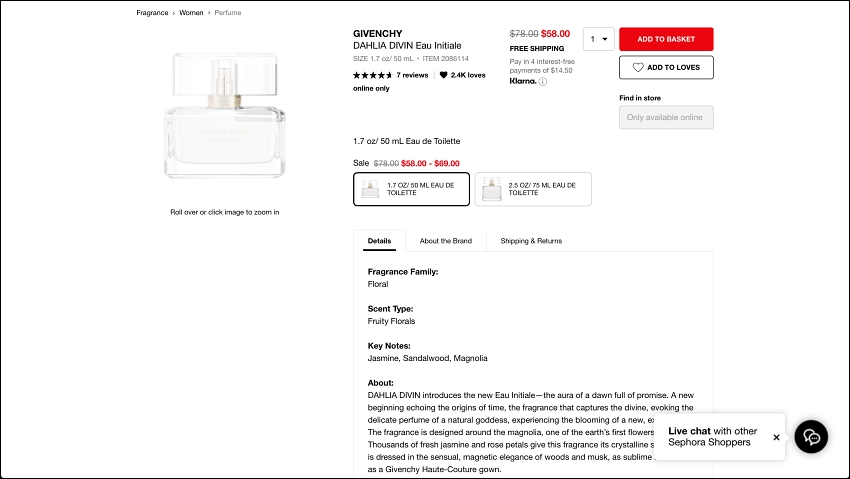Click the Klarna info icon
Viewport: 850px width, 479px height.
click(x=543, y=82)
